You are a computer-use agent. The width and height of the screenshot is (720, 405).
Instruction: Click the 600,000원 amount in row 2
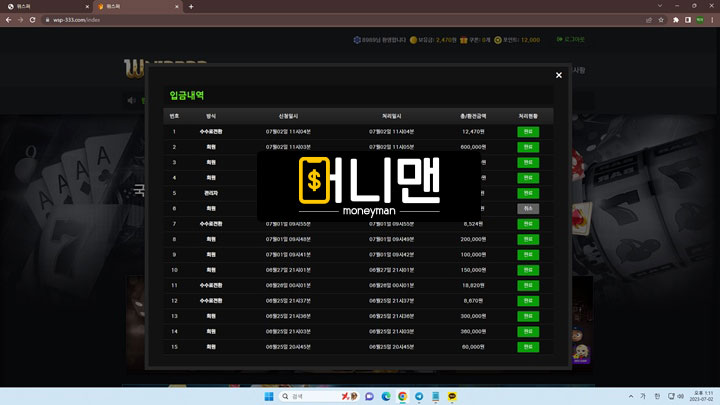pos(473,147)
